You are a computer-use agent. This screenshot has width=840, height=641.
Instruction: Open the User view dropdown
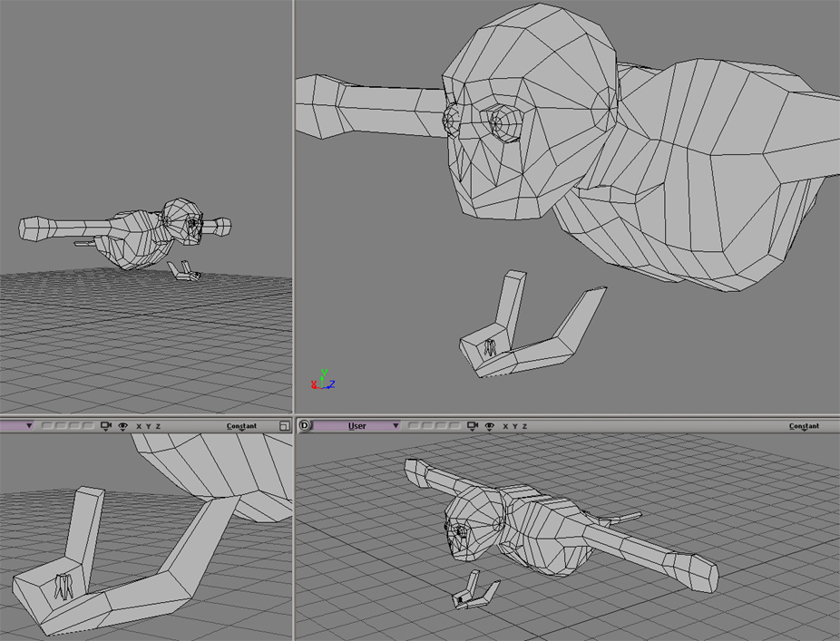(x=362, y=425)
